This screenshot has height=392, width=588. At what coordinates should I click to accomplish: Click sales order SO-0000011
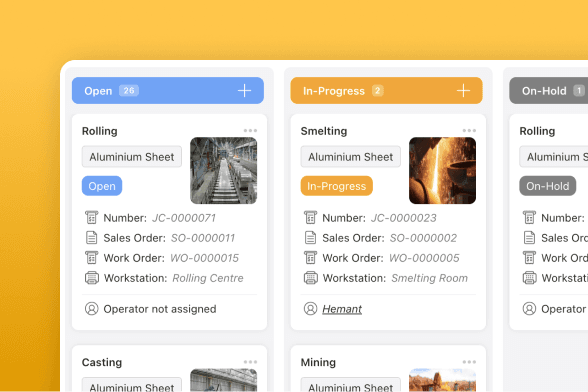click(x=203, y=238)
